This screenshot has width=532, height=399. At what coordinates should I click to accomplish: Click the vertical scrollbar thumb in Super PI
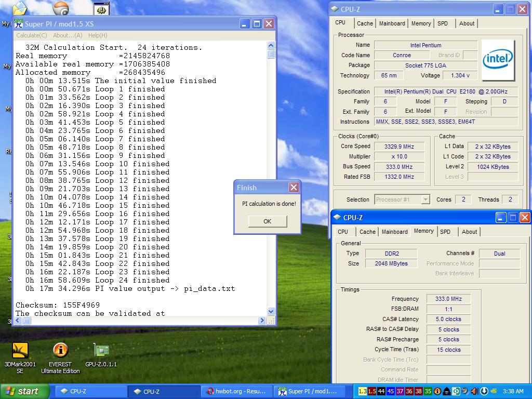[x=271, y=54]
